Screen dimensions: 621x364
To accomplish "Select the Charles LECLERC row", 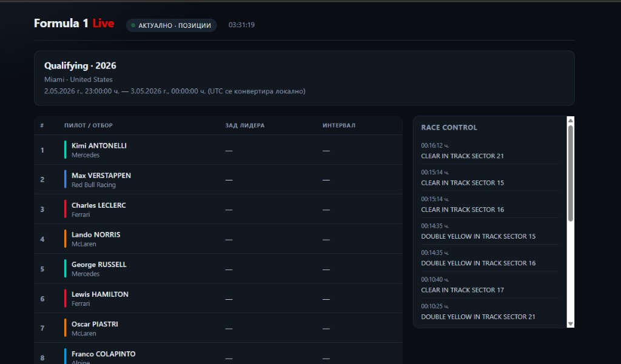I will tap(218, 210).
